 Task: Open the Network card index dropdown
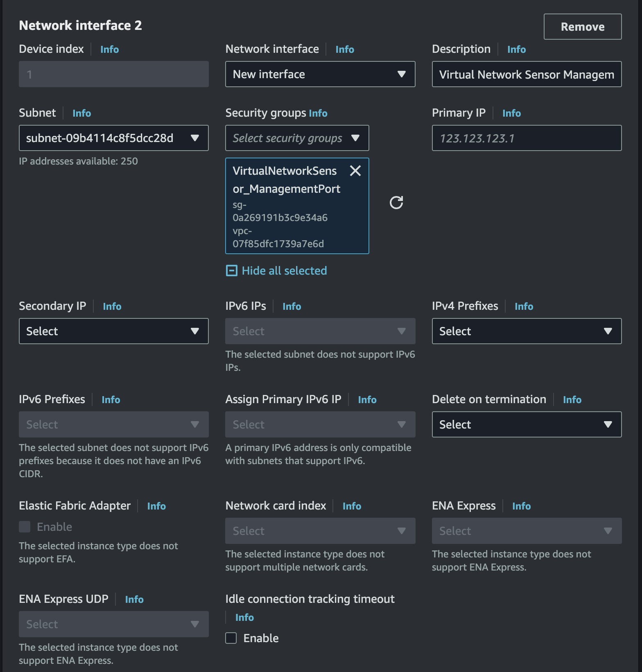(x=320, y=531)
